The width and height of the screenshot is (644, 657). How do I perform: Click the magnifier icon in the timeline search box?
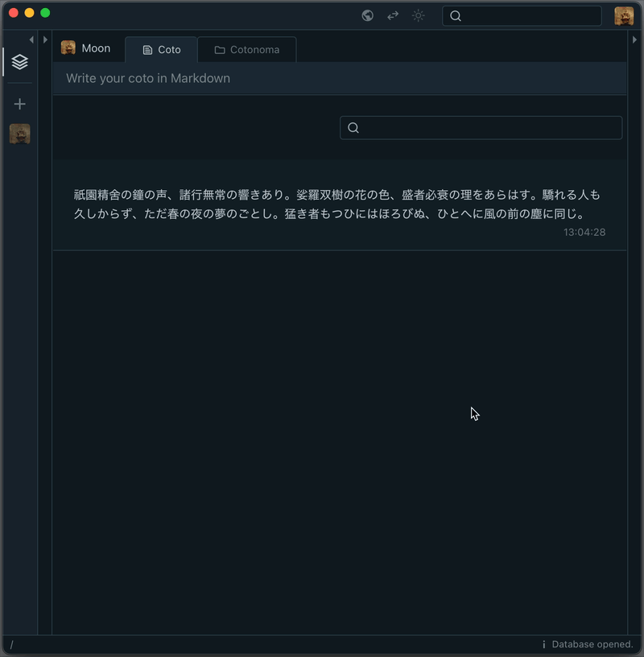353,128
